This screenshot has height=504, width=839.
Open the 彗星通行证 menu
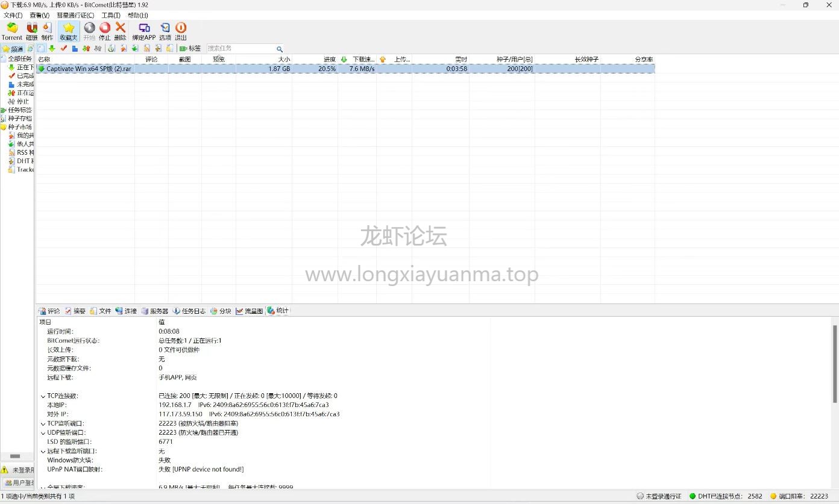75,15
